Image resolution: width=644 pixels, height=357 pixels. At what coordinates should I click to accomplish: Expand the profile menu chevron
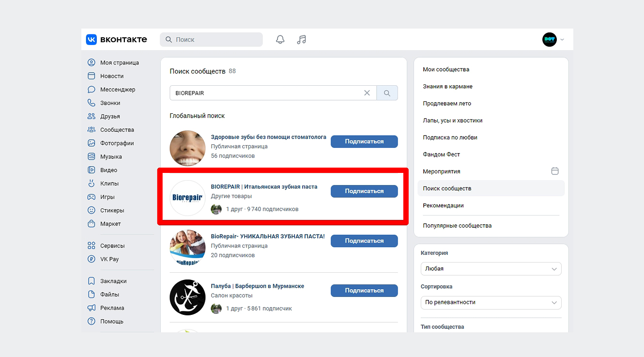(562, 40)
